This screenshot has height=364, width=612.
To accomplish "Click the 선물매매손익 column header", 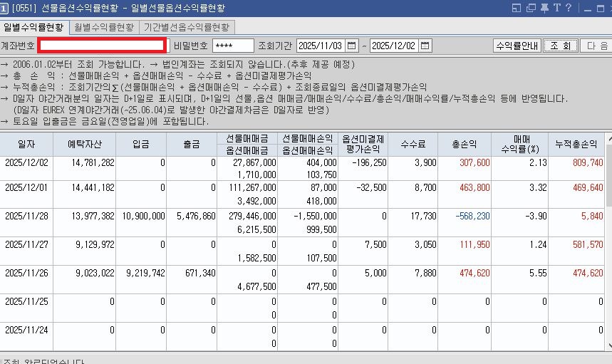I will click(x=308, y=138).
